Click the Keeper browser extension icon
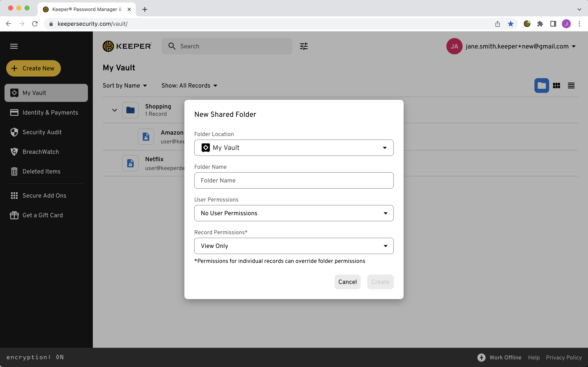588x367 pixels. point(527,24)
